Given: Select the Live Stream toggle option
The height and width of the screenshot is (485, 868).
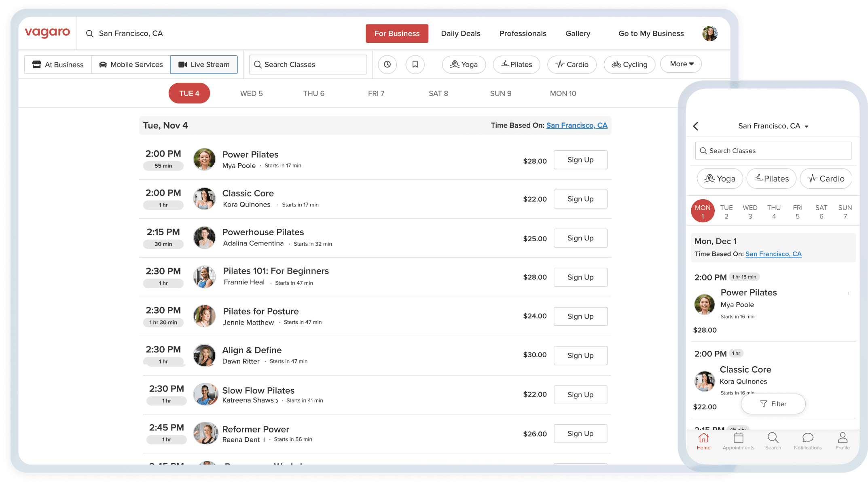Looking at the screenshot, I should coord(204,65).
